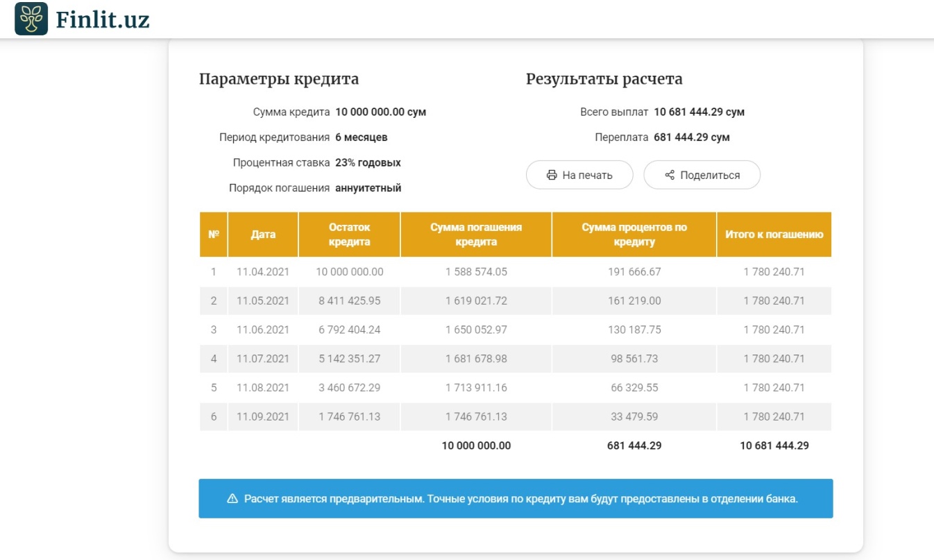934x560 pixels.
Task: Open the Finlit.uz site title link
Action: [x=102, y=19]
